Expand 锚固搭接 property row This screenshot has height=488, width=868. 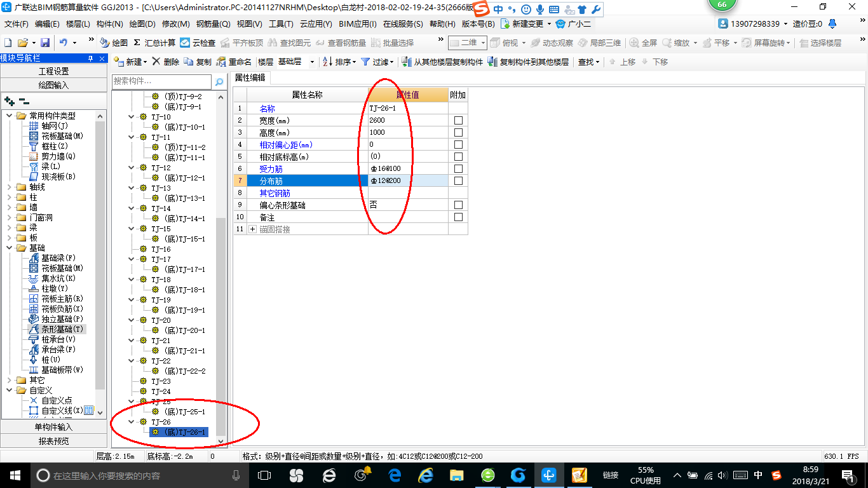coord(252,229)
